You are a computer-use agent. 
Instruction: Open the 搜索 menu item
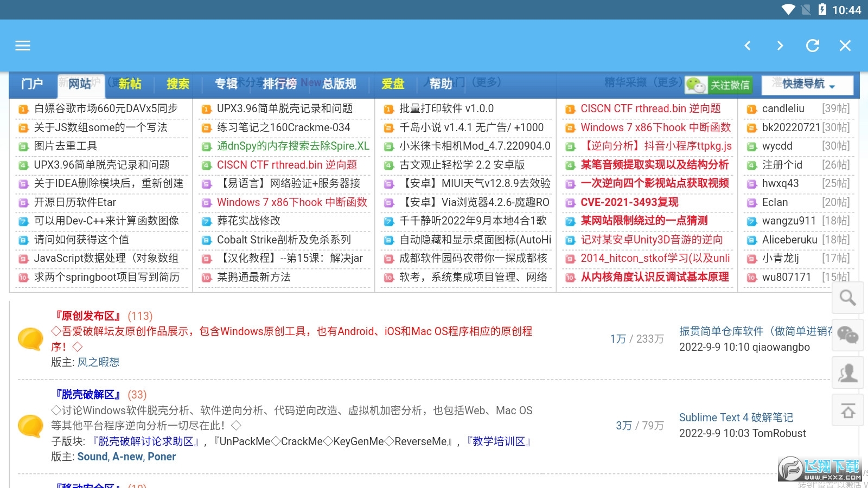tap(178, 84)
